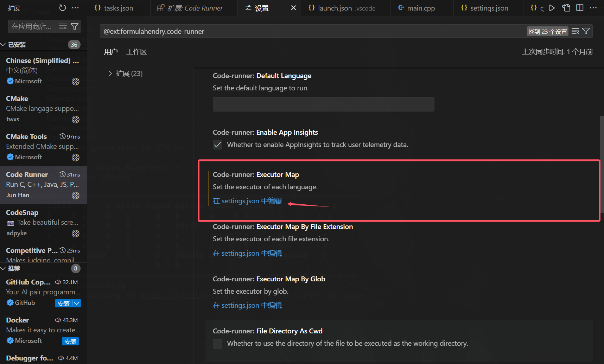
Task: Switch to tasks.json tab
Action: tap(119, 8)
